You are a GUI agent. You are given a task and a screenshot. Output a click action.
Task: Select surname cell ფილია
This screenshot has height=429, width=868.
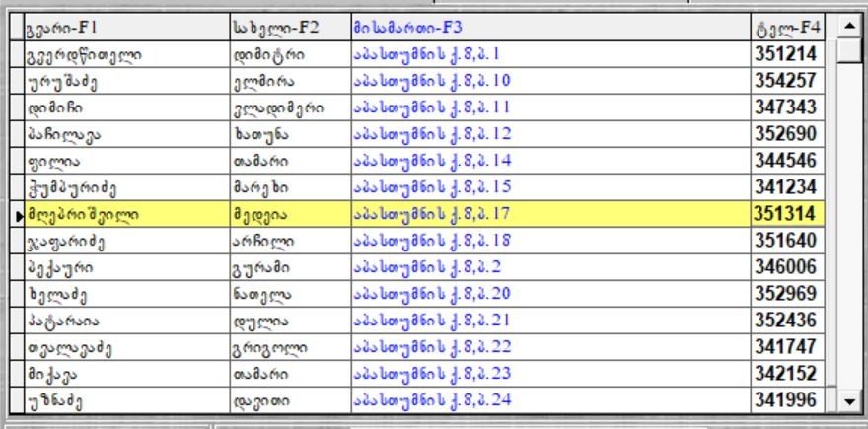pyautogui.click(x=127, y=161)
